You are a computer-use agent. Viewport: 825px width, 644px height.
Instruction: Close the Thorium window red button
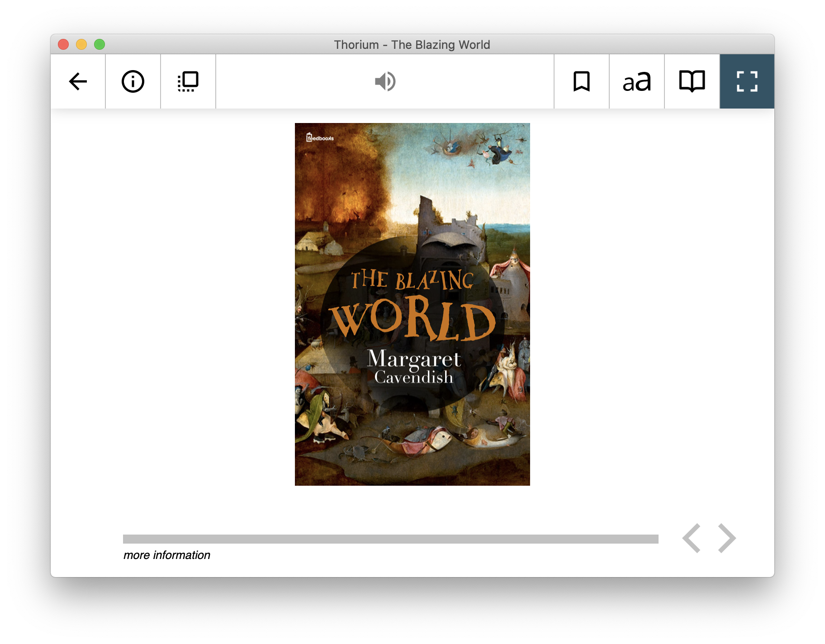click(63, 44)
